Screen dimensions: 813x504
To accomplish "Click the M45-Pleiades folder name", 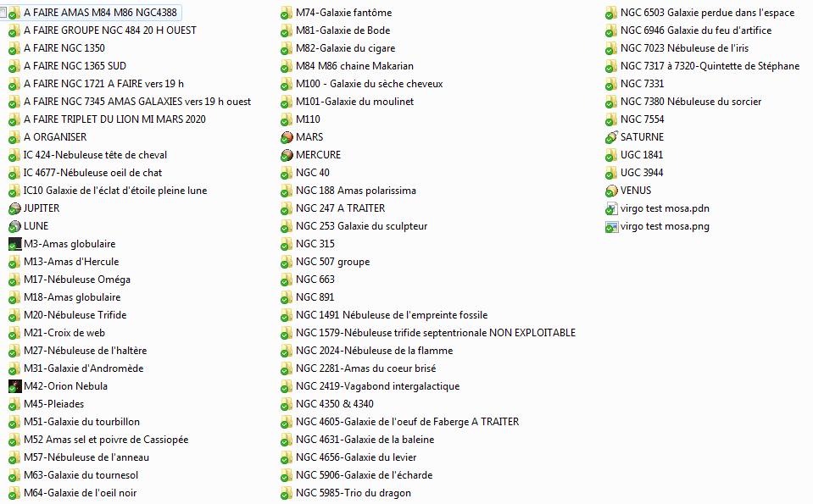I will pos(53,404).
